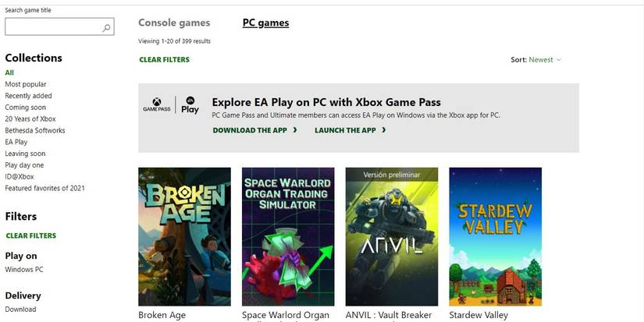
Task: Type in the game title search field
Action: [x=52, y=27]
